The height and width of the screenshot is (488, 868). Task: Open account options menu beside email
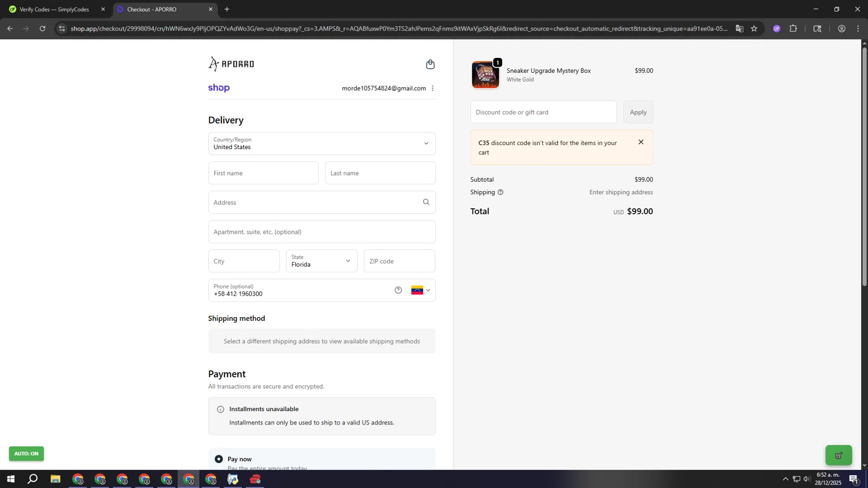point(432,88)
